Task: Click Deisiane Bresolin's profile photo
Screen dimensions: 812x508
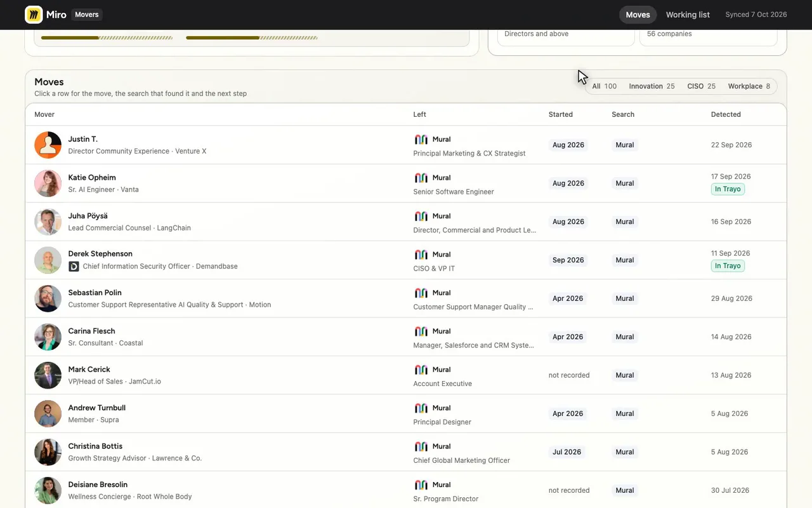Action: [x=48, y=490]
